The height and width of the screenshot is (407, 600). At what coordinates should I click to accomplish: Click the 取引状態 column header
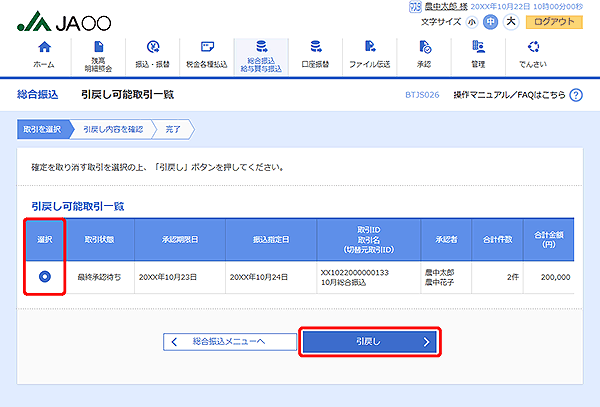99,239
